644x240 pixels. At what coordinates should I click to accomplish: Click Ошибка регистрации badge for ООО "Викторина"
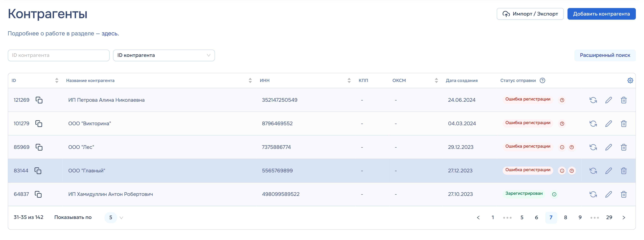528,123
